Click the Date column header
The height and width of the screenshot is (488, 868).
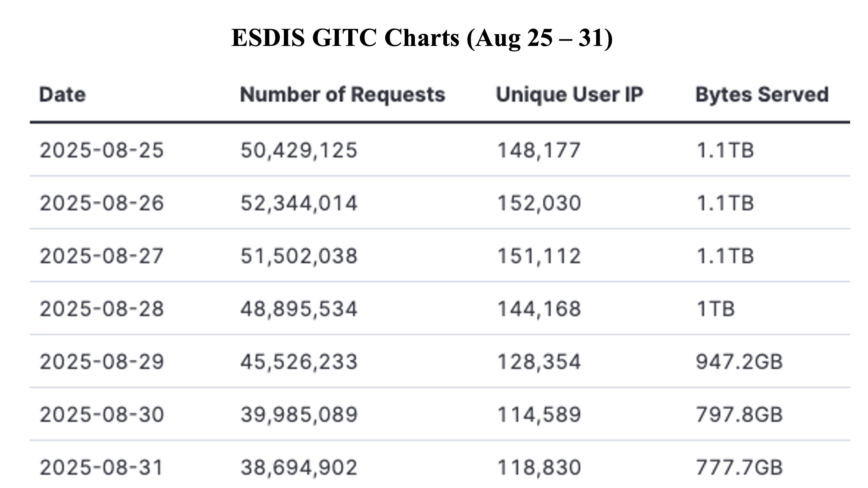click(x=62, y=95)
